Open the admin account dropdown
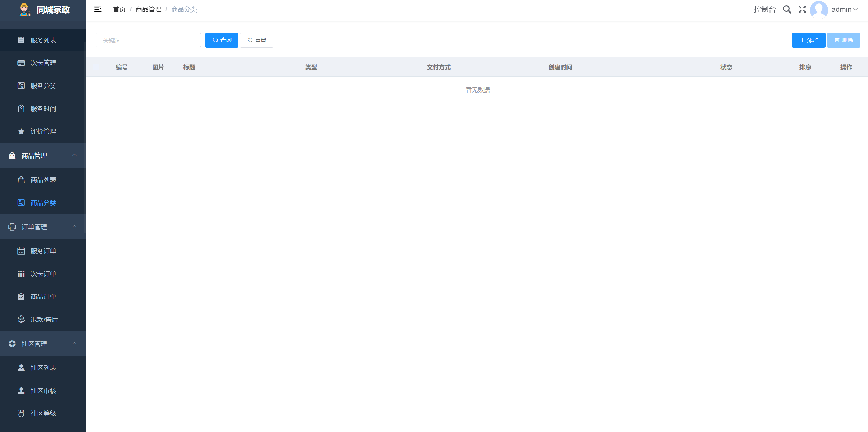 coord(845,9)
